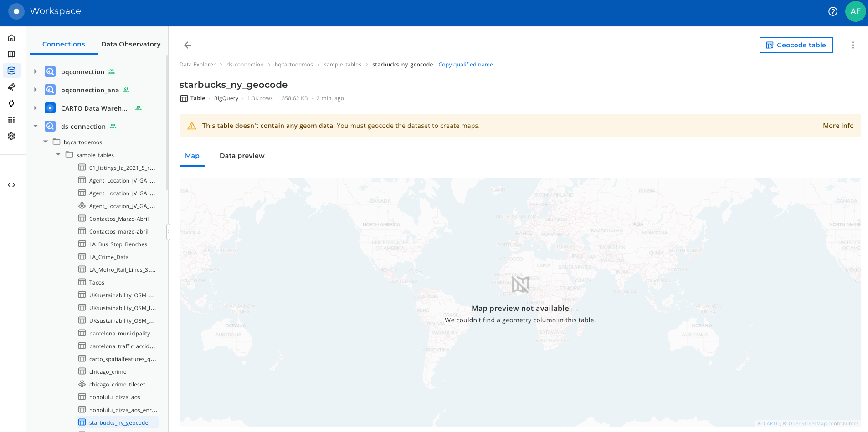Switch to the Data Observatory tab
This screenshot has width=868, height=432.
[x=131, y=44]
